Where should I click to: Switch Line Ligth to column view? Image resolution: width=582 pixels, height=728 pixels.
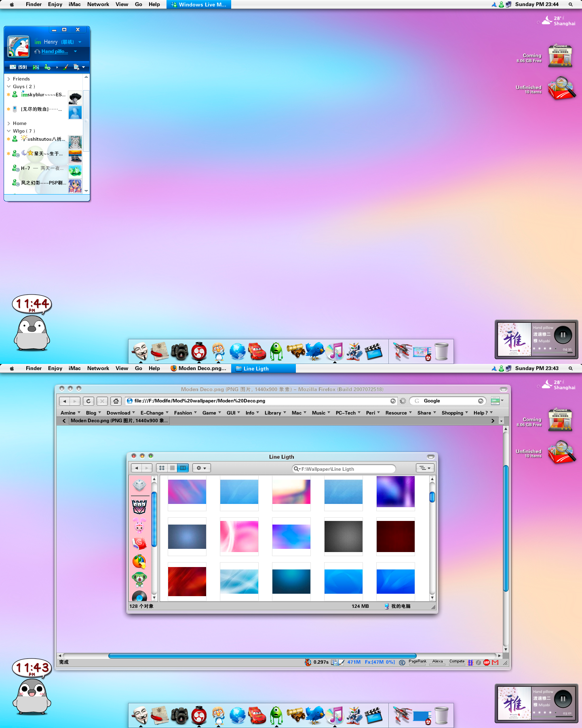coord(183,468)
